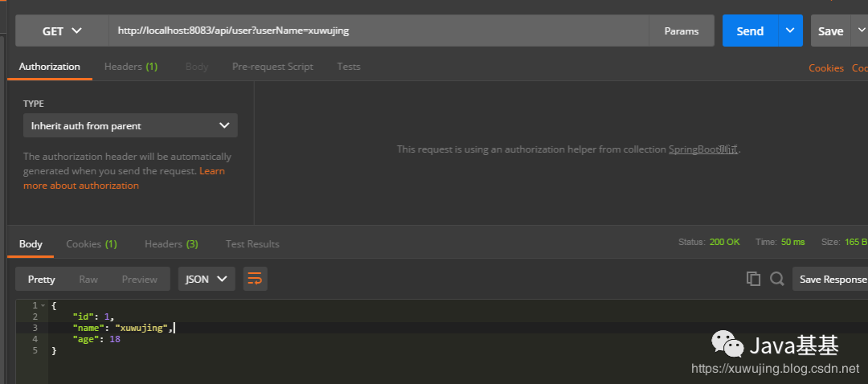Open the Tests tab

click(349, 67)
